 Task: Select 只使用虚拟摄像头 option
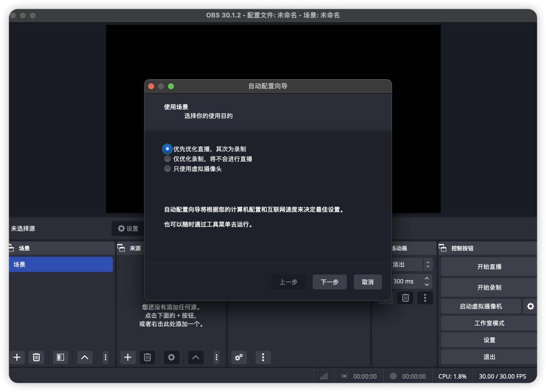tap(167, 169)
